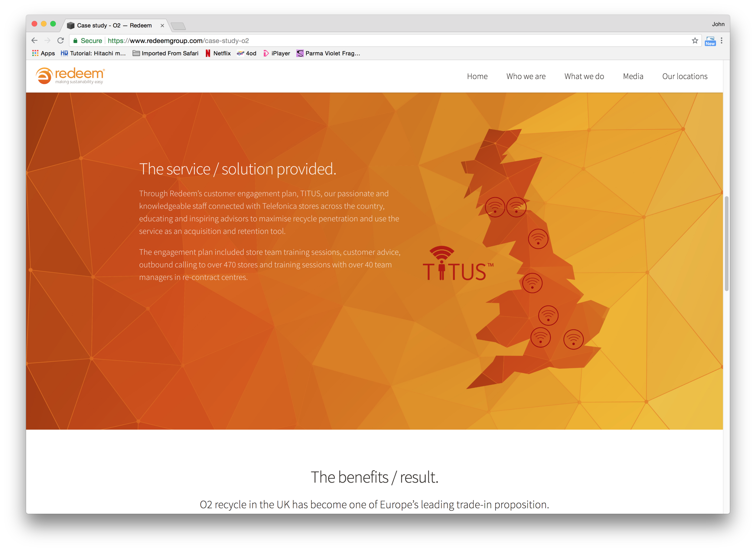Open the Who we are menu
Viewport: 756px width, 551px height.
pos(526,76)
